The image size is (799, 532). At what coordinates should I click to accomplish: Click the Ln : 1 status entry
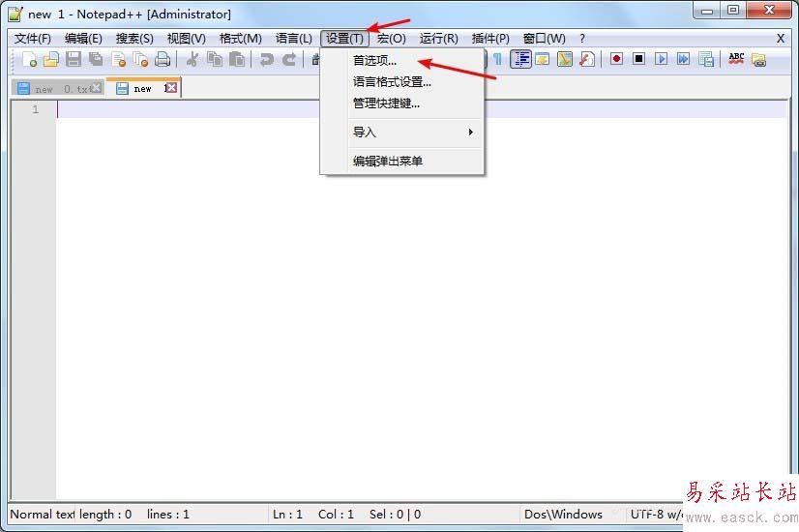pos(288,515)
